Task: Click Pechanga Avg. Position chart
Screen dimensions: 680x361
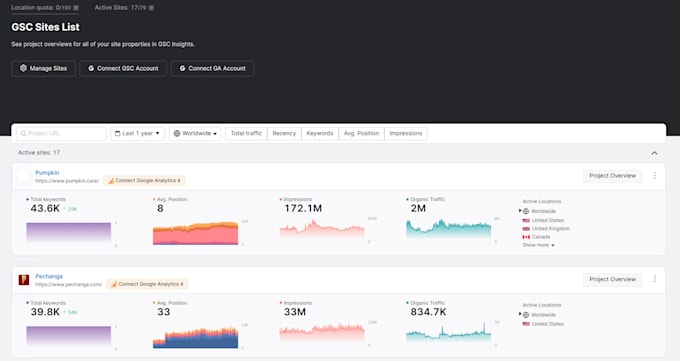Action: coord(195,338)
